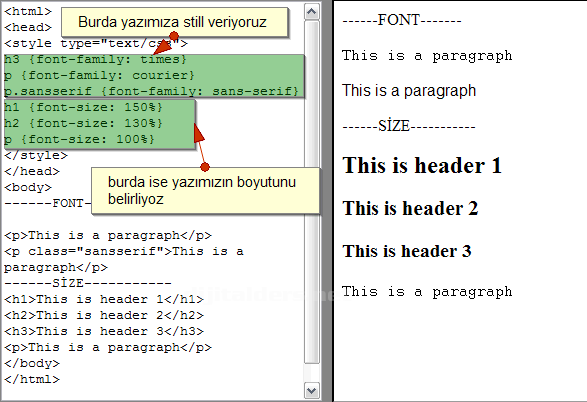Click the 'h3 {font-family: times}' code line

(95, 60)
